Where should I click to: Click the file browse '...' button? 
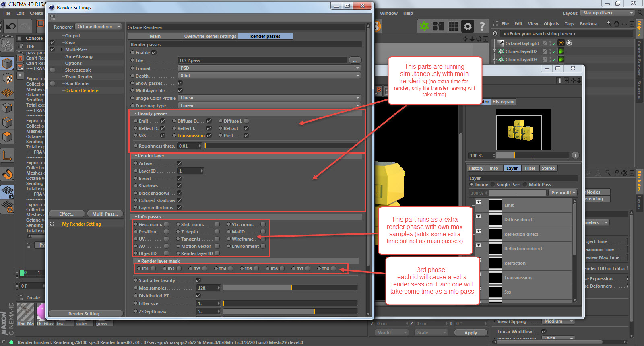(x=355, y=60)
